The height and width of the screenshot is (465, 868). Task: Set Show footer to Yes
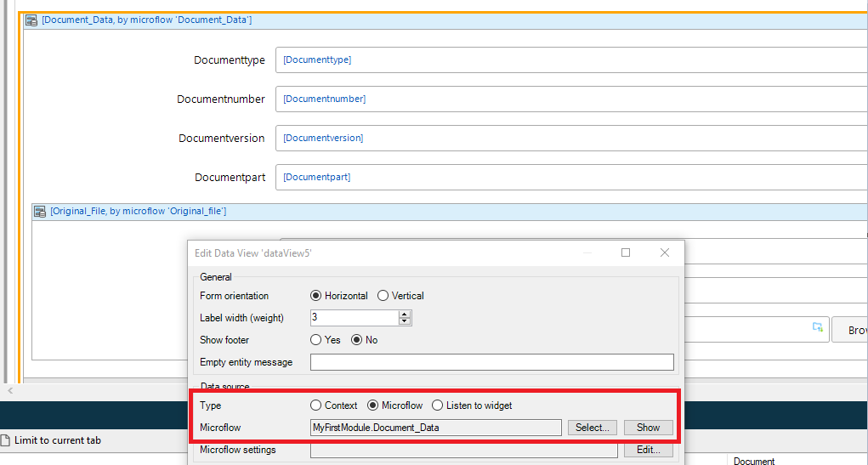point(315,340)
